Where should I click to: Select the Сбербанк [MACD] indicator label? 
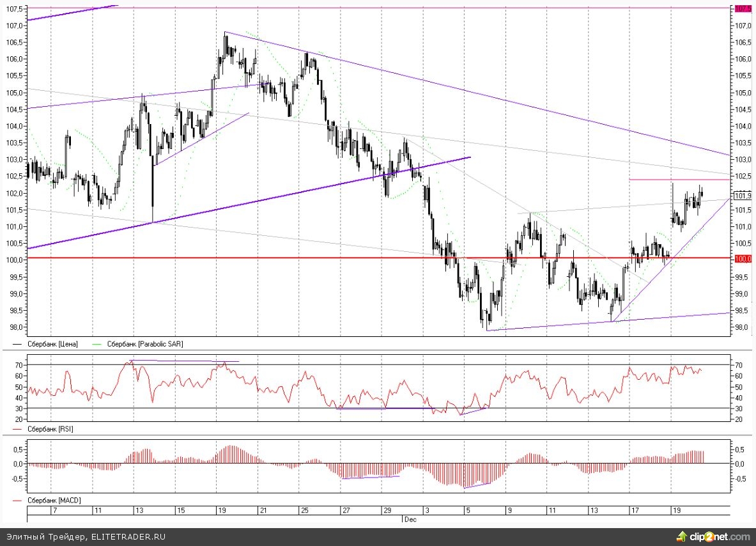pos(54,500)
